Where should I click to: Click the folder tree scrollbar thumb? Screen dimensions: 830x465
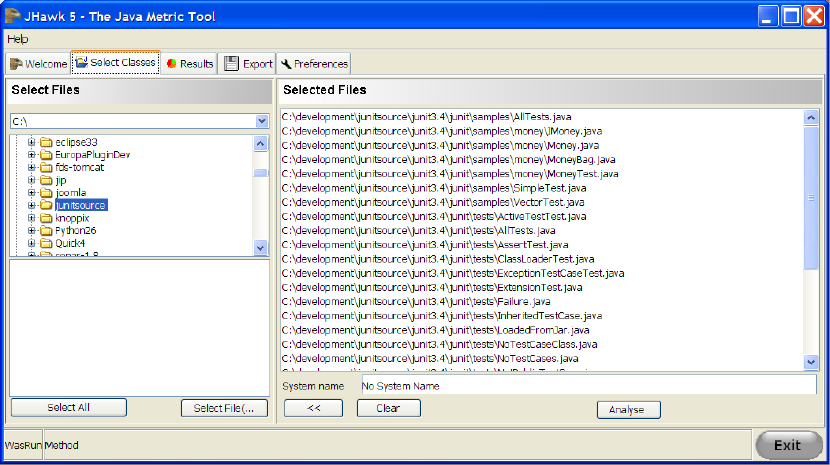click(x=260, y=173)
